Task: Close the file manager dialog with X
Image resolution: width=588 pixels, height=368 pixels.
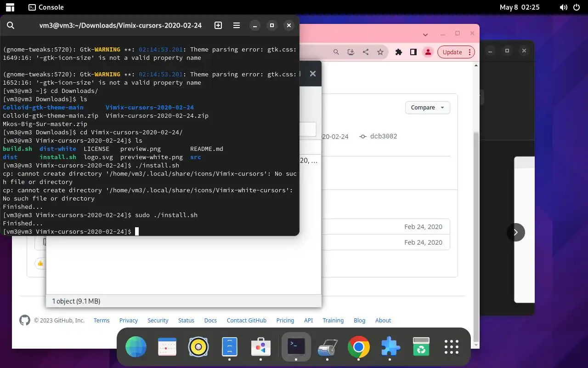Action: [x=313, y=74]
